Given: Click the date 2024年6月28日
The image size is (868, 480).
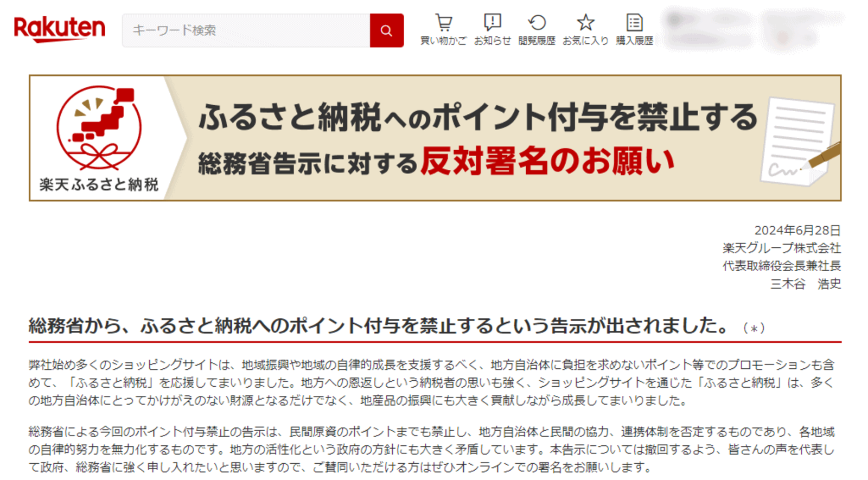Looking at the screenshot, I should click(x=797, y=231).
